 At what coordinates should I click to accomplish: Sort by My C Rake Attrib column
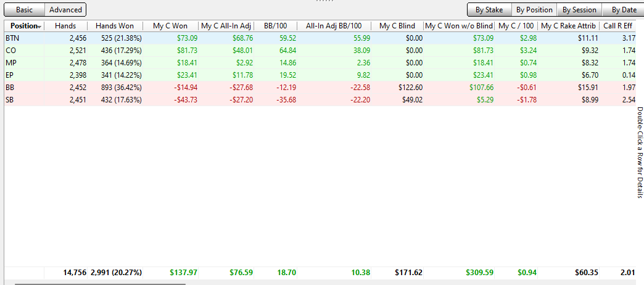coord(568,26)
